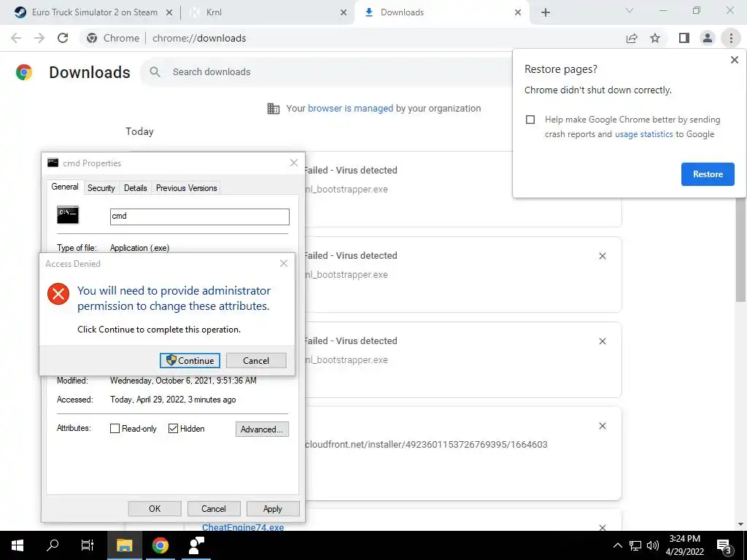Toggle the Read-only attribute checkbox
The height and width of the screenshot is (560, 747).
(x=115, y=429)
